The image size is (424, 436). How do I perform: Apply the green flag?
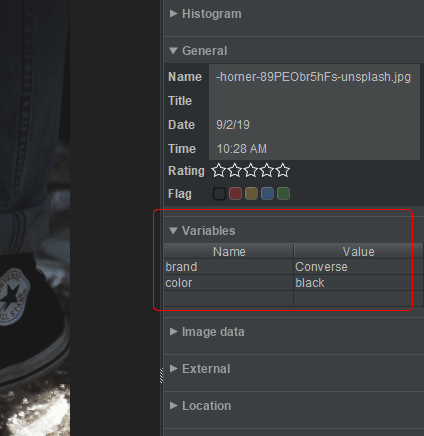(283, 194)
